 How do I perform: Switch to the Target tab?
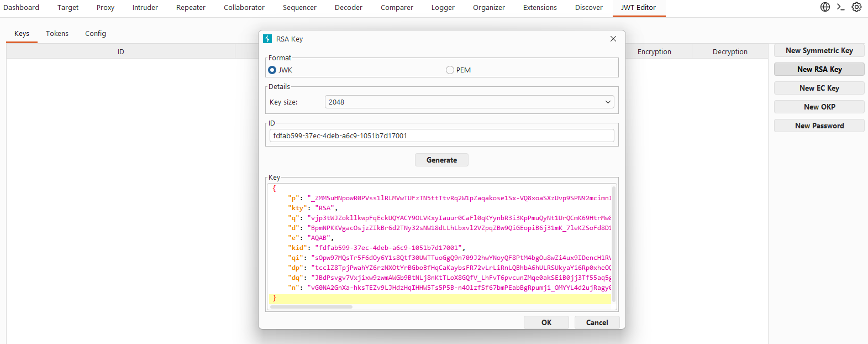click(68, 8)
